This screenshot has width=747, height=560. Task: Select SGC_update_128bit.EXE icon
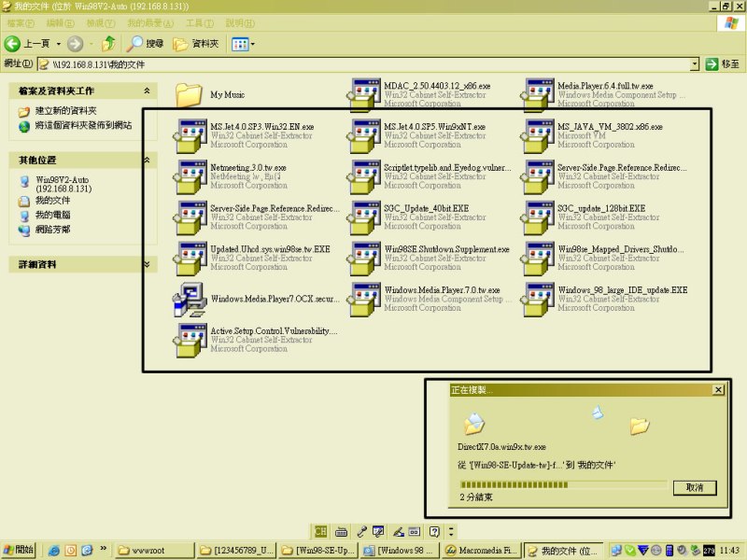click(x=538, y=217)
